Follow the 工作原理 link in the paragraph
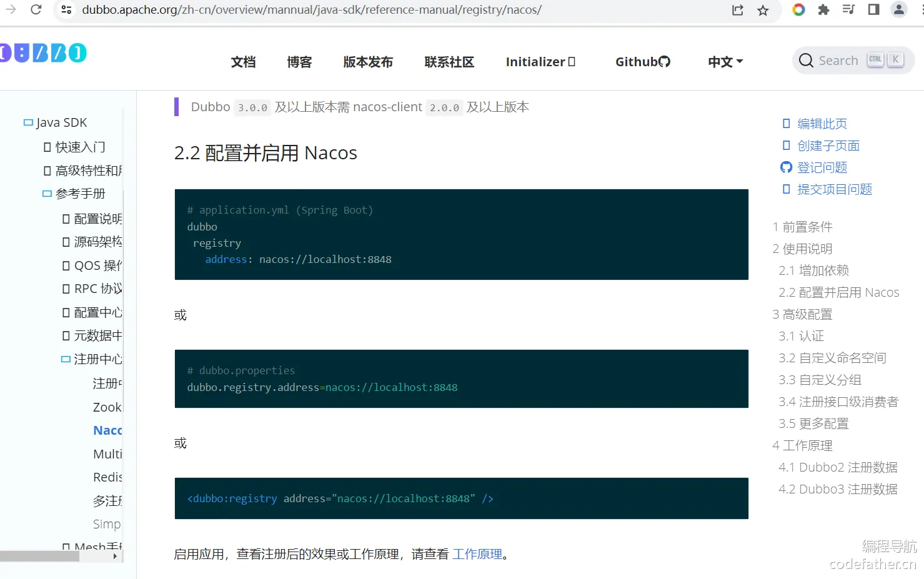This screenshot has height=579, width=924. 477,554
